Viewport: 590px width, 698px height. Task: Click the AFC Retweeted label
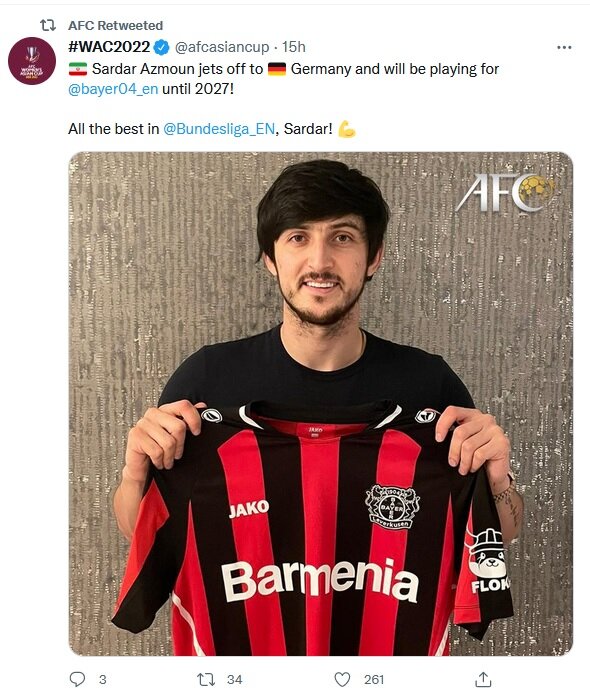point(115,25)
